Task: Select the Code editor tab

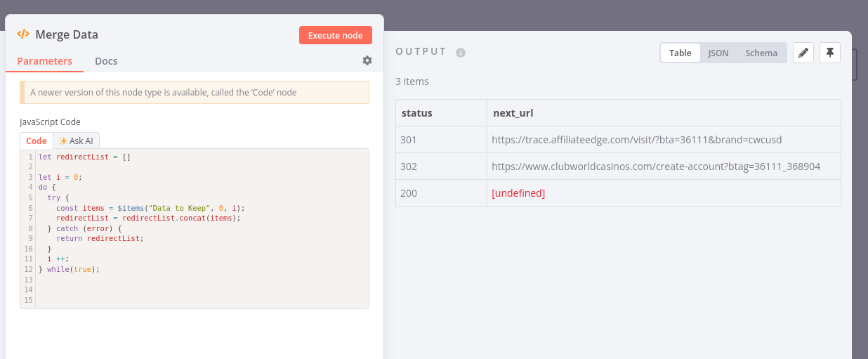Action: pyautogui.click(x=37, y=141)
